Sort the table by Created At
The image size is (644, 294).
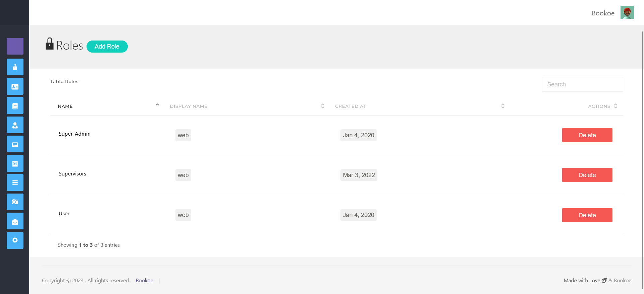pyautogui.click(x=503, y=106)
